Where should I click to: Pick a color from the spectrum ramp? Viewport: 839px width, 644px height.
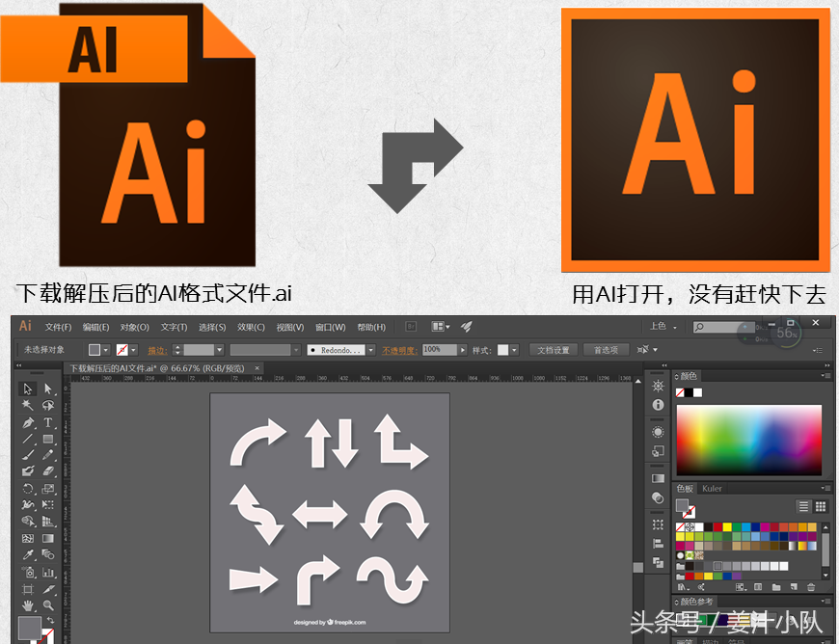tap(748, 440)
